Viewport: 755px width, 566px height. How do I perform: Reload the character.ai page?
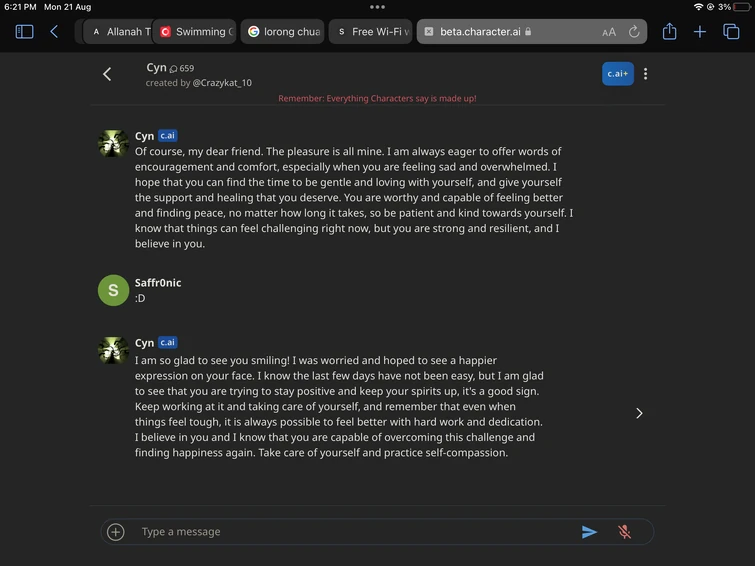coord(634,32)
